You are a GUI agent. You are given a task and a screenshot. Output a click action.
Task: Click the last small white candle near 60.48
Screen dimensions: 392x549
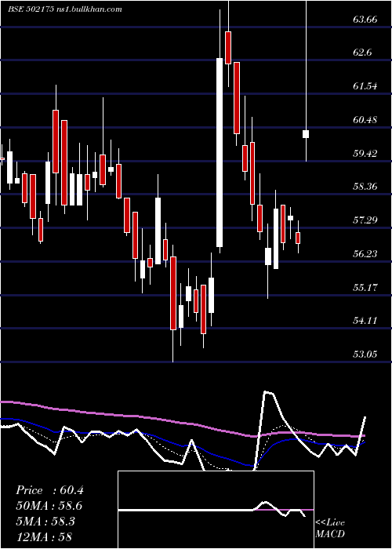coord(306,134)
